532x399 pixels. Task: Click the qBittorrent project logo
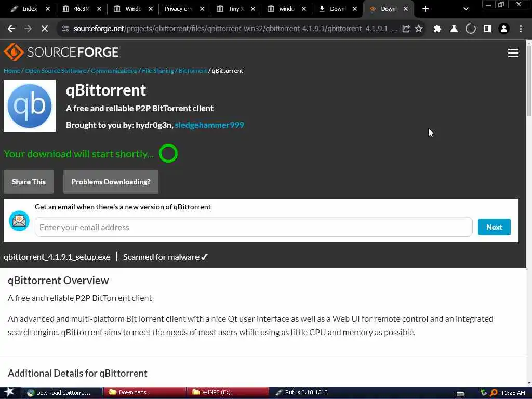30,106
